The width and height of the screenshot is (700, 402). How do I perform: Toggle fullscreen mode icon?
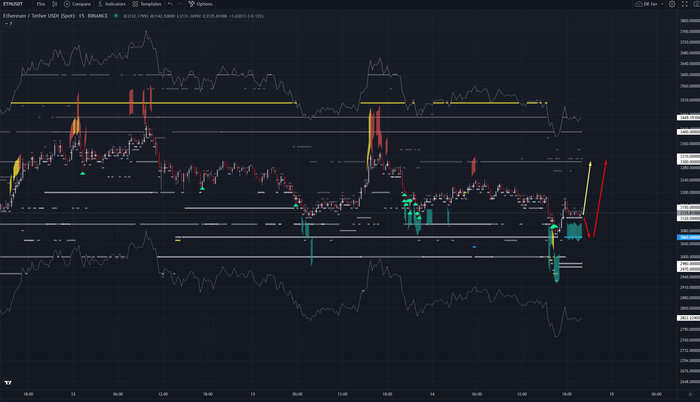pos(684,4)
